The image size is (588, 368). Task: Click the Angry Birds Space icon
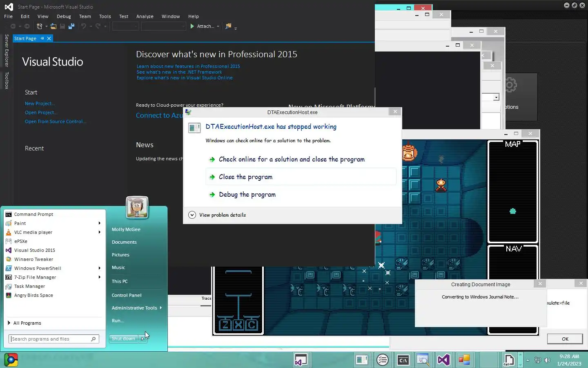9,295
